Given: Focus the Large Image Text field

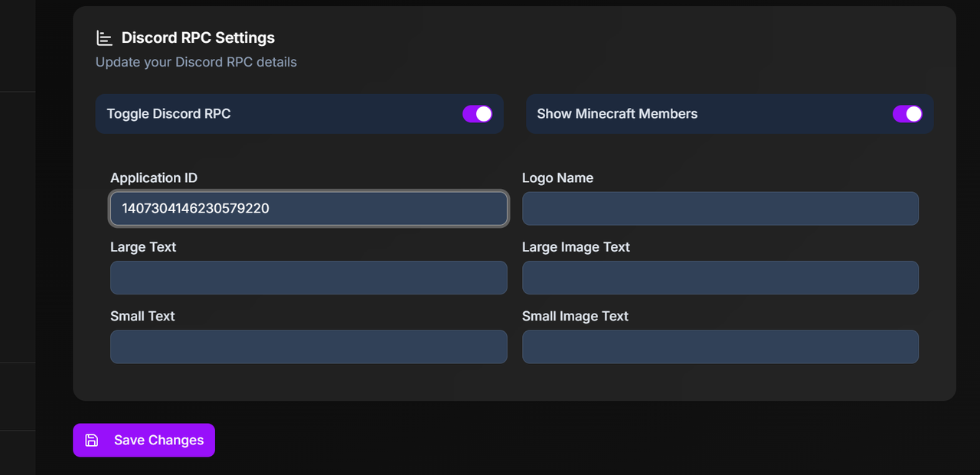Looking at the screenshot, I should point(720,278).
